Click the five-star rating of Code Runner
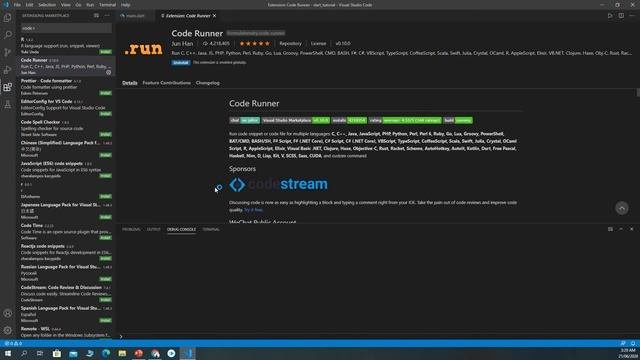Image resolution: width=640 pixels, height=360 pixels. pos(255,43)
